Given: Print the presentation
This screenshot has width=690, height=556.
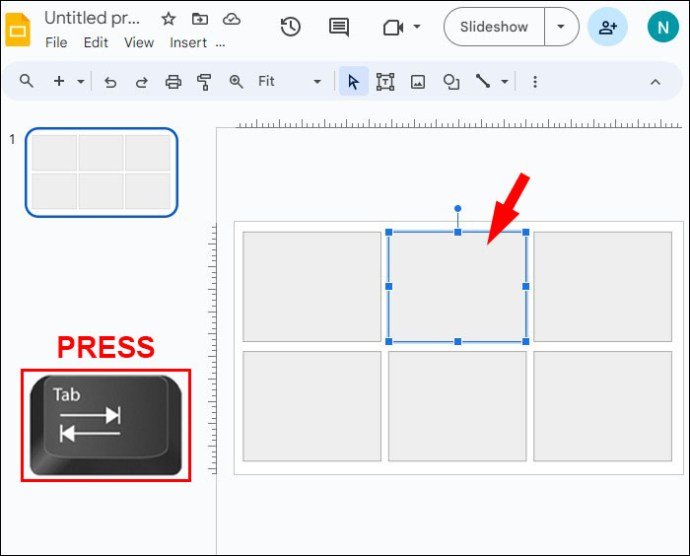Looking at the screenshot, I should coord(173,82).
